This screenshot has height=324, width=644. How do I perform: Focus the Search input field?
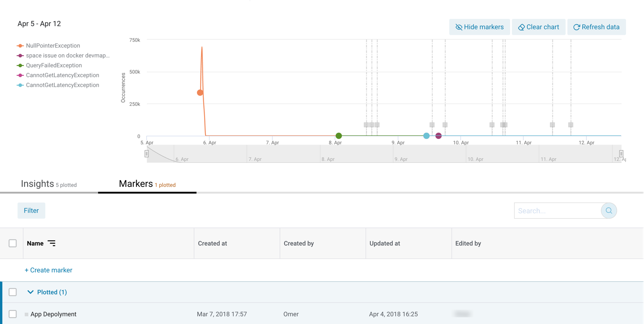(558, 211)
